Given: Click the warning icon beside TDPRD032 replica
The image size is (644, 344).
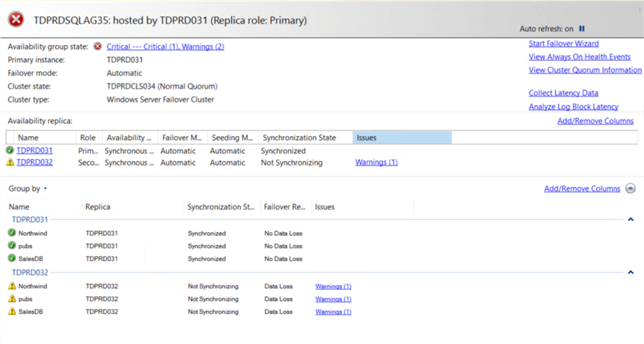Looking at the screenshot, I should [10, 162].
